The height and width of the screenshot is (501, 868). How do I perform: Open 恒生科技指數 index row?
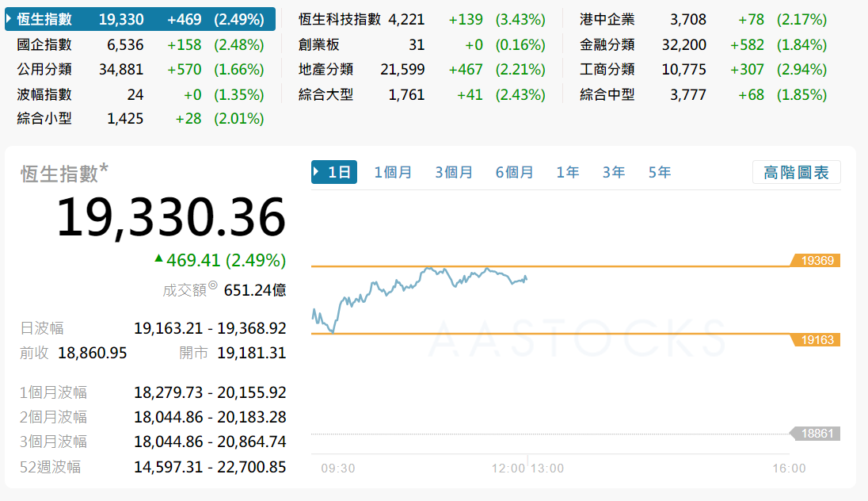[340, 20]
